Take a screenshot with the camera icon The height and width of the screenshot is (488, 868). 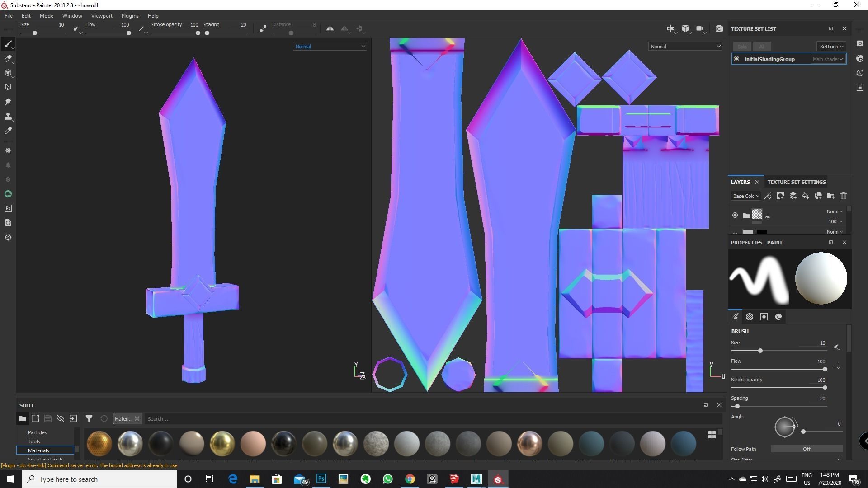(719, 28)
